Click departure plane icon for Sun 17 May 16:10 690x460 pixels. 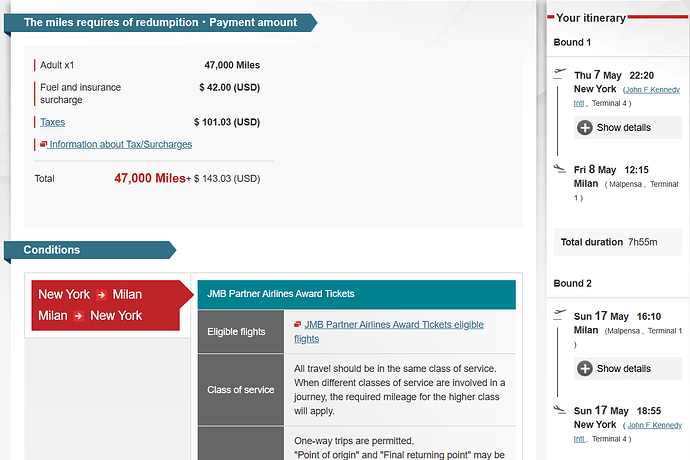pyautogui.click(x=562, y=315)
